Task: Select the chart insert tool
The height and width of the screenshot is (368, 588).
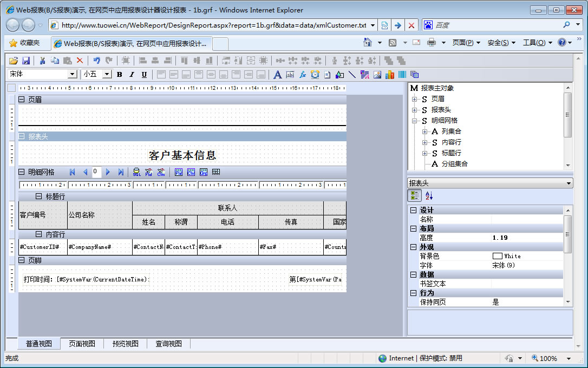Action: tap(390, 75)
